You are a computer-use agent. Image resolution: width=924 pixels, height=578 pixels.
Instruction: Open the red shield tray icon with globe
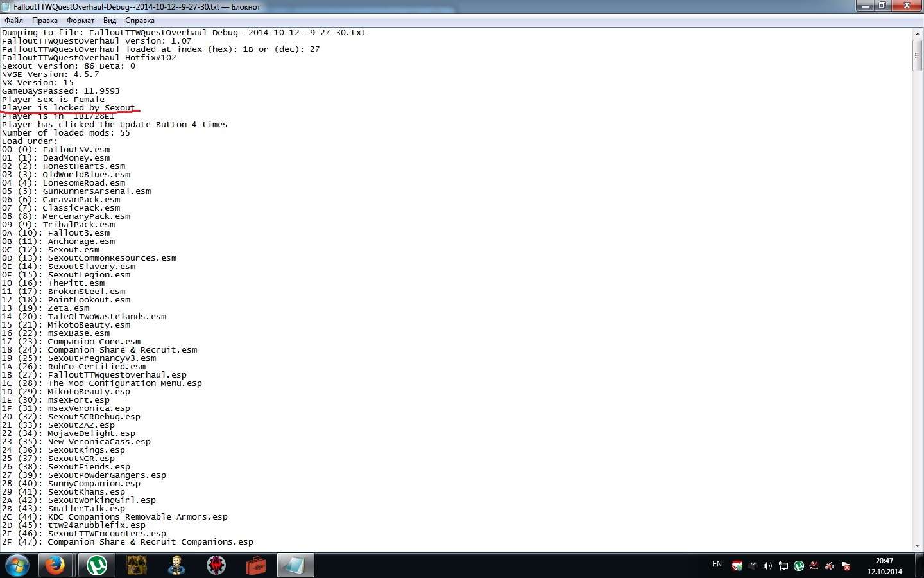[x=737, y=566]
